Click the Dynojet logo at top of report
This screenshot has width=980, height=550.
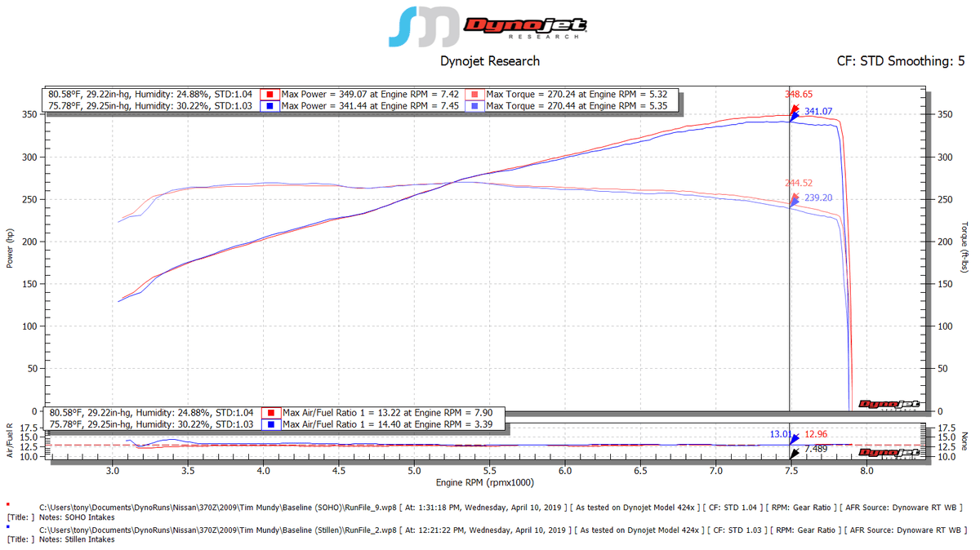(x=490, y=23)
